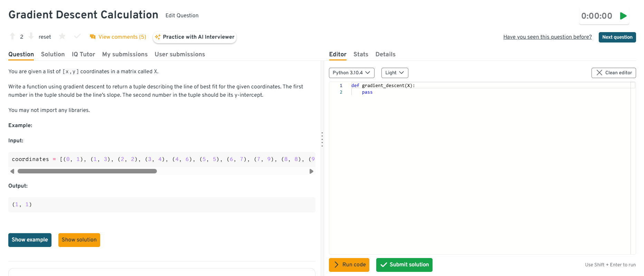Switch to the Stats tab
This screenshot has height=276, width=644.
click(x=361, y=54)
